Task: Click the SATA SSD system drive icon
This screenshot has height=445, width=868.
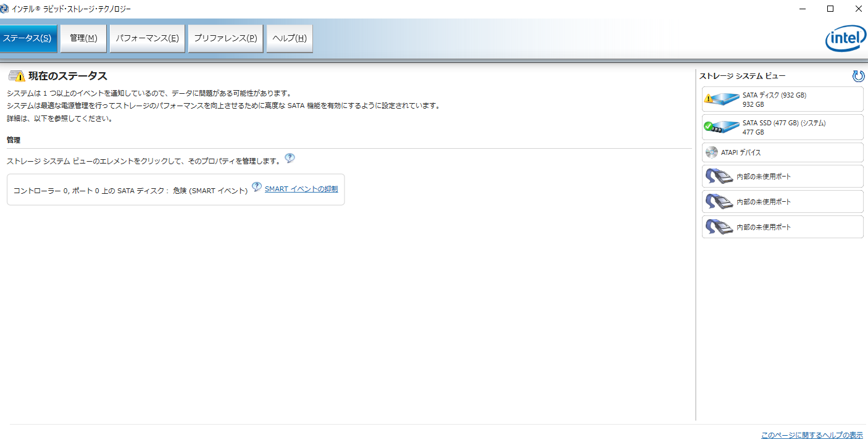Action: click(722, 127)
